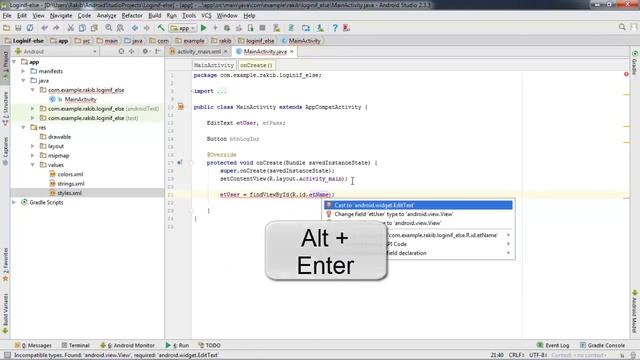Click the Make Project hammer icon
Image resolution: width=640 pixels, height=360 pixels.
coord(161,28)
